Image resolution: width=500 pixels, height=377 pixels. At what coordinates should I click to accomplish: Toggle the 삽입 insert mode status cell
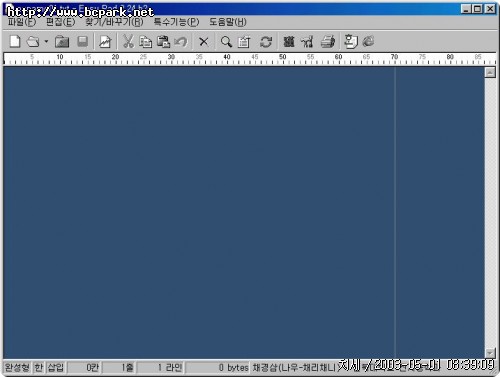pyautogui.click(x=56, y=367)
